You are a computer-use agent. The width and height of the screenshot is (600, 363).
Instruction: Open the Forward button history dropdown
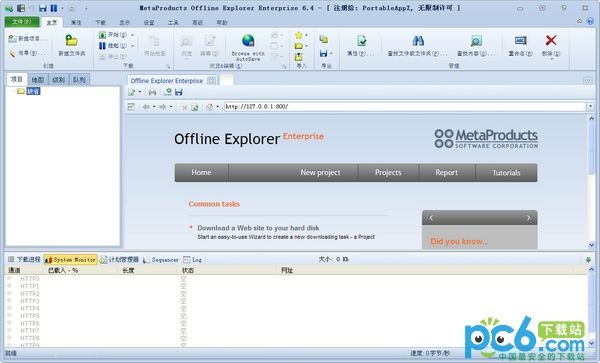(x=171, y=107)
